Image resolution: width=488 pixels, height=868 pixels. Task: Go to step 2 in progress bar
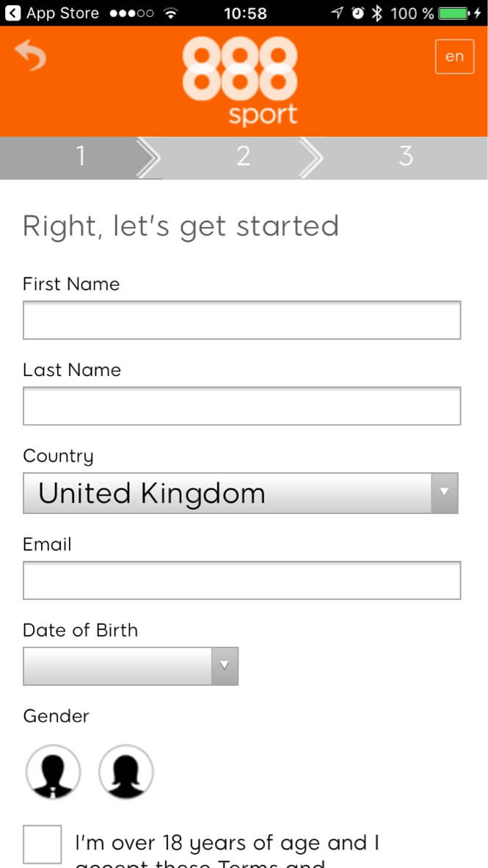click(244, 157)
